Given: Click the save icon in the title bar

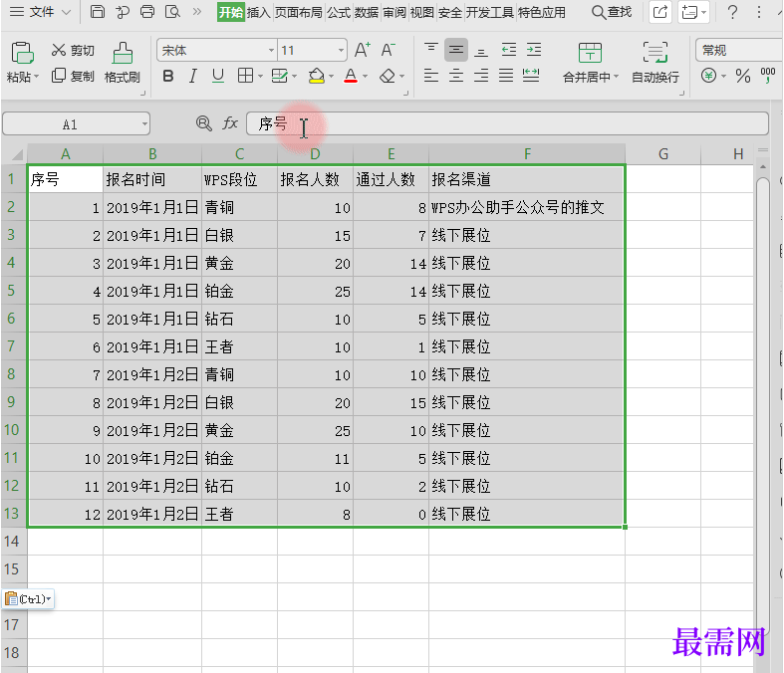Looking at the screenshot, I should (97, 12).
